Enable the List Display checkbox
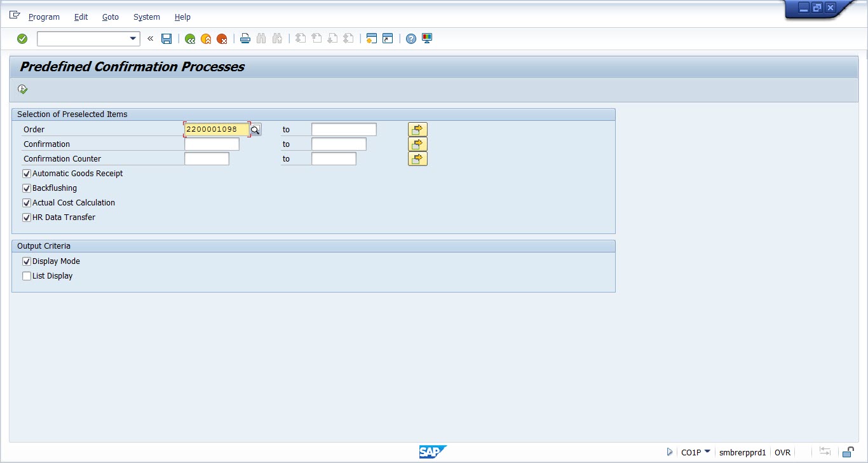This screenshot has width=868, height=463. click(27, 276)
